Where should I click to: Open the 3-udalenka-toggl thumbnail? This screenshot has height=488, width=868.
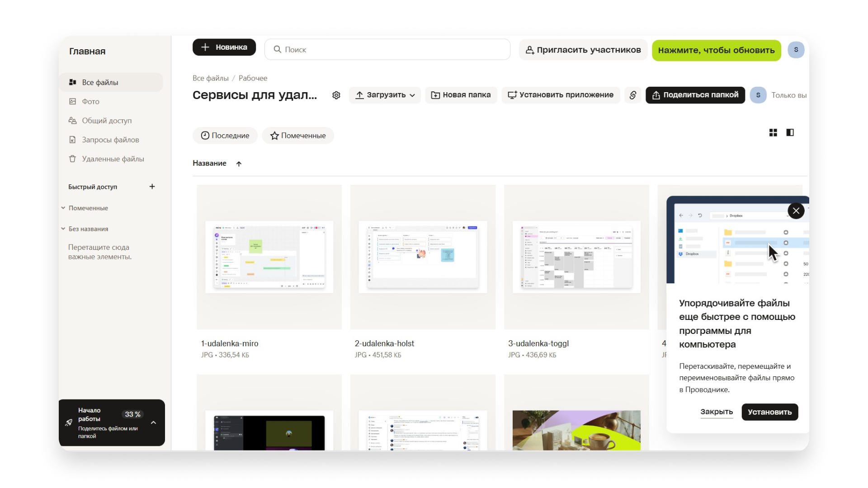coord(576,257)
